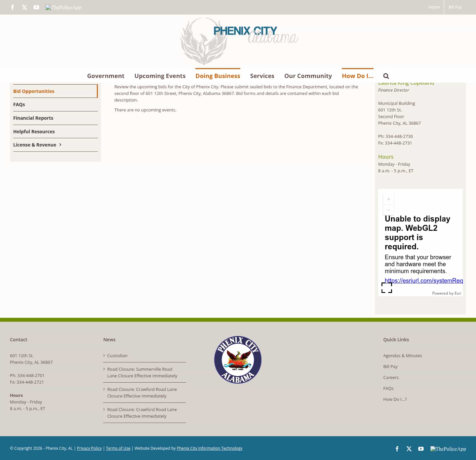Open the second Crawford Road Lane closure news item
The height and width of the screenshot is (460, 476).
click(x=142, y=413)
